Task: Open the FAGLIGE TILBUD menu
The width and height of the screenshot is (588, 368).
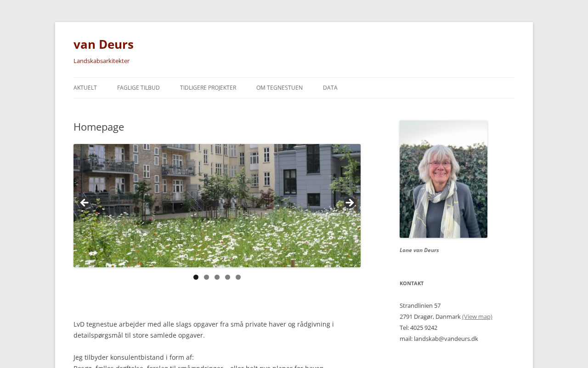Action: point(138,88)
